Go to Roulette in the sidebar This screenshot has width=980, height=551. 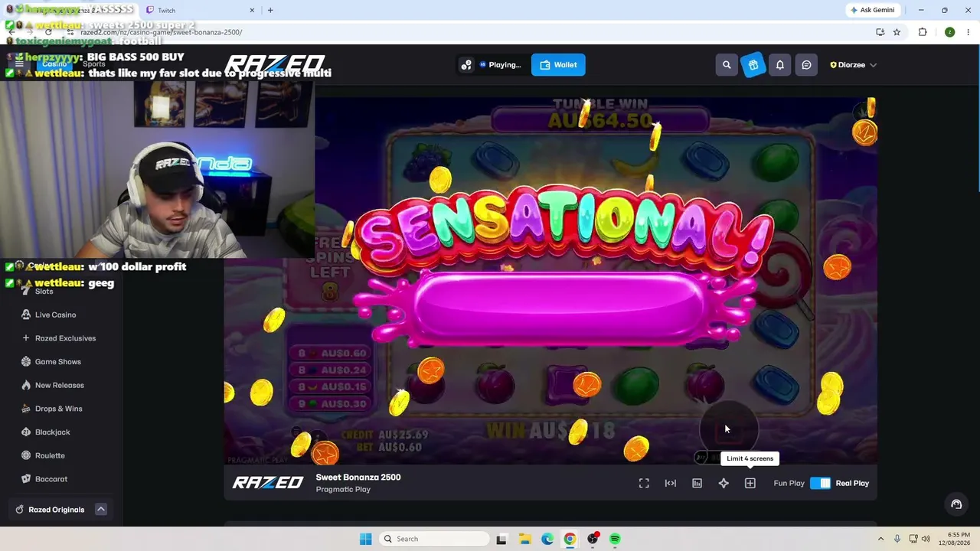pyautogui.click(x=50, y=455)
